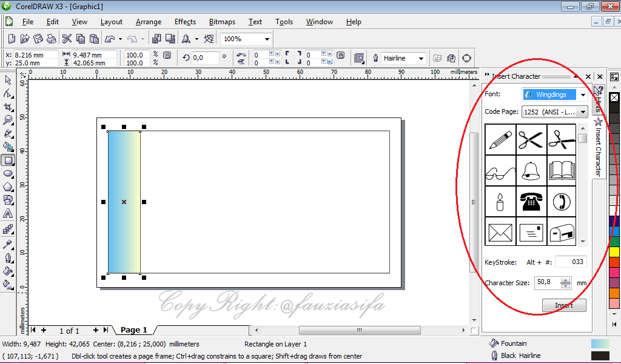Insert the bell Wingdings character
The height and width of the screenshot is (364, 621).
click(x=531, y=171)
